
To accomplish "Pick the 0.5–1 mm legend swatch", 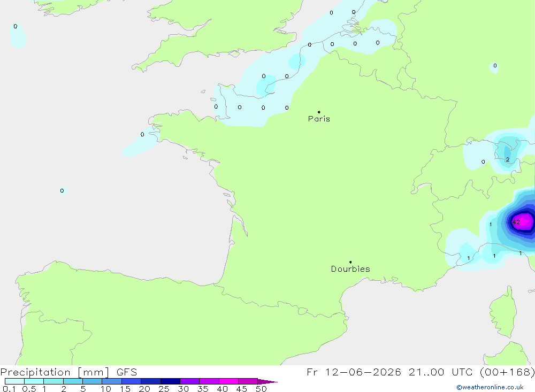I will tap(34, 381).
